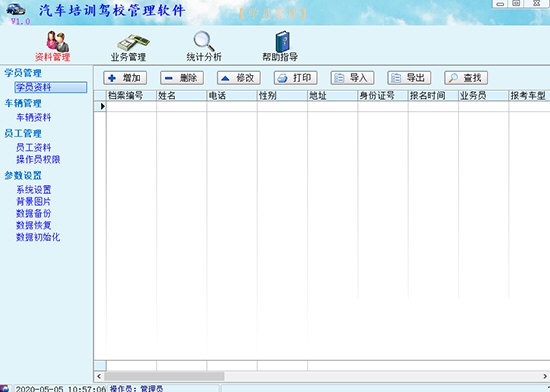Select 学员资料 in the sidebar
Image resolution: width=550 pixels, height=392 pixels.
pos(51,87)
